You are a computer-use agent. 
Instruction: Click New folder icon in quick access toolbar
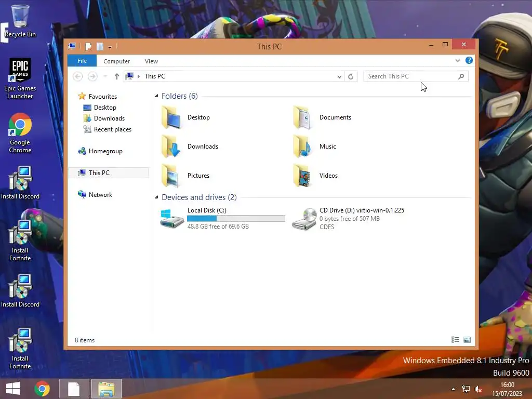coord(100,46)
